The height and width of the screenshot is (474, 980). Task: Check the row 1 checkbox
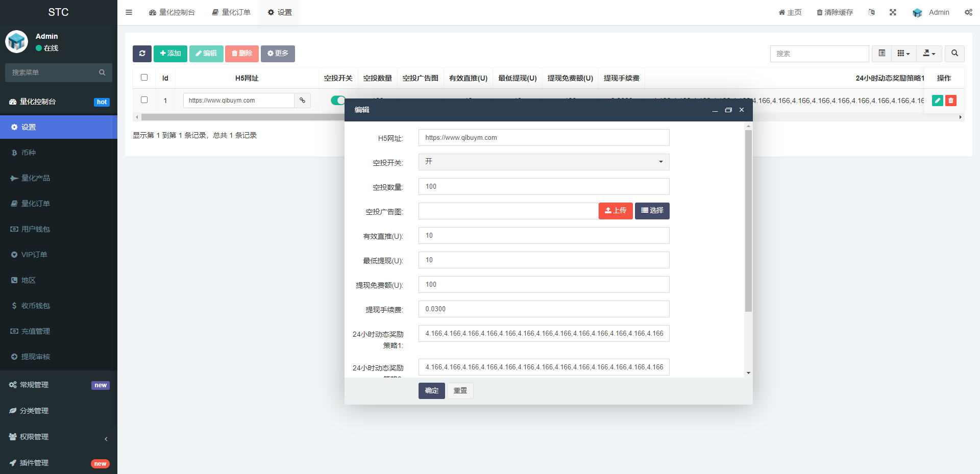tap(144, 100)
